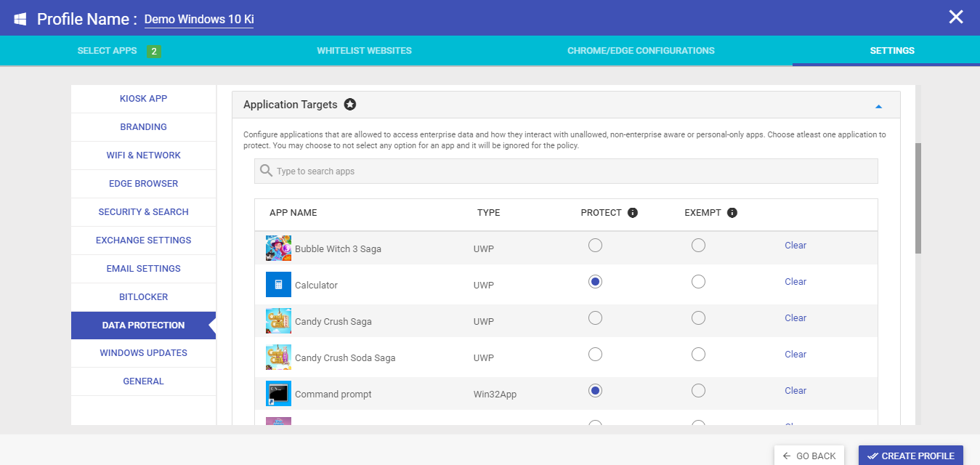Click the Calculator app icon

(278, 285)
